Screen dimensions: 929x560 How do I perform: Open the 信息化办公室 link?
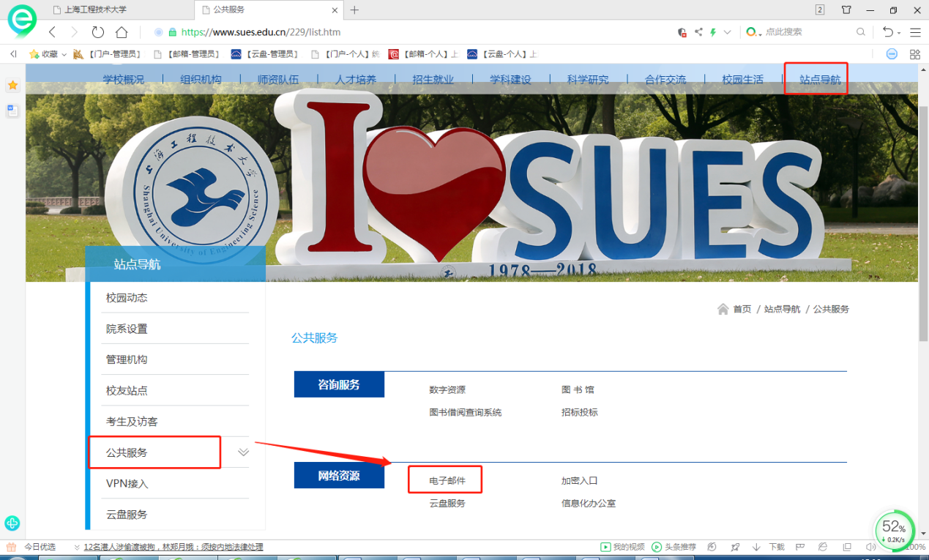coord(589,504)
